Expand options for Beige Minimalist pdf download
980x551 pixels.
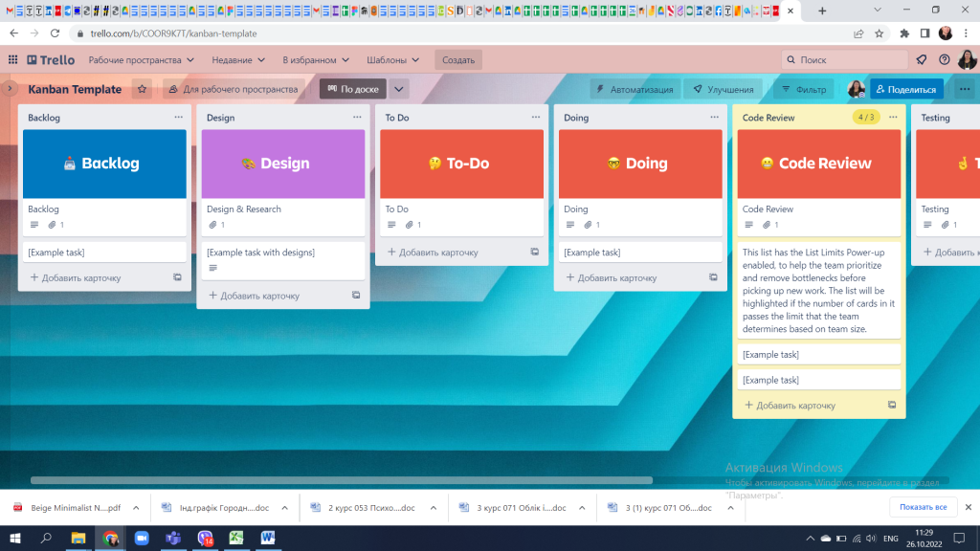pyautogui.click(x=136, y=508)
